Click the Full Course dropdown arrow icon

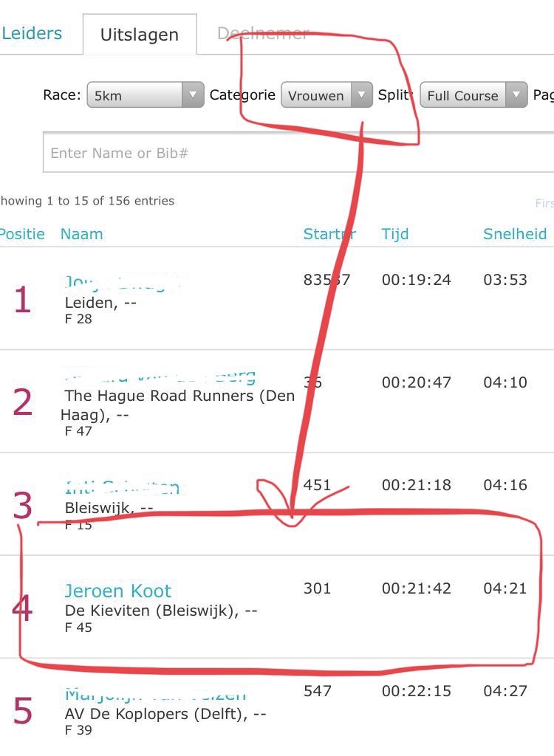point(516,95)
